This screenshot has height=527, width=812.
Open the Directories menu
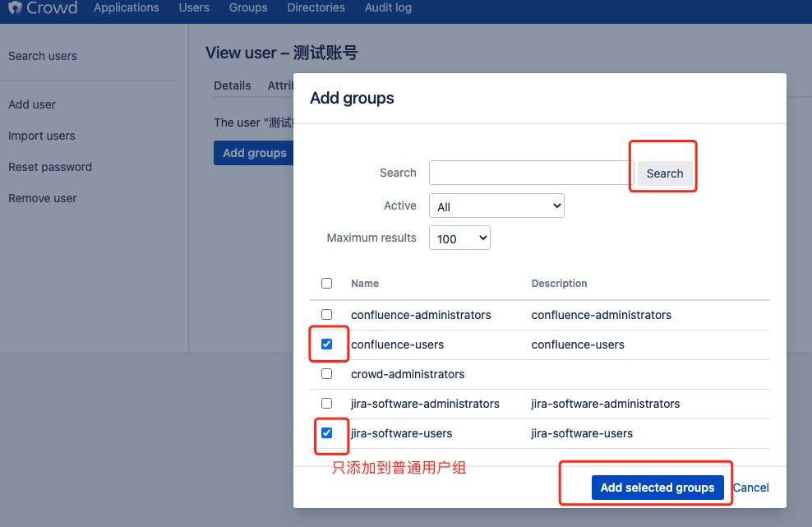tap(316, 7)
